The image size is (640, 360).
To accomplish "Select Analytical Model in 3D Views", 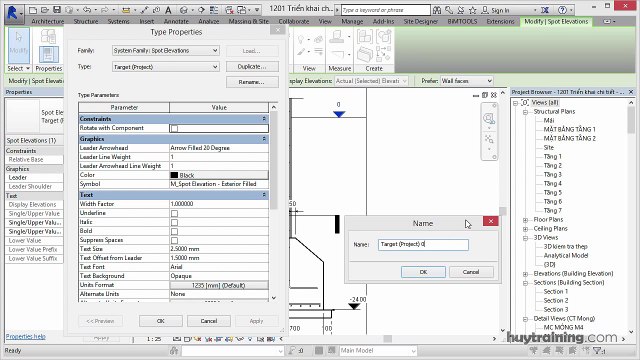I will pyautogui.click(x=566, y=256).
